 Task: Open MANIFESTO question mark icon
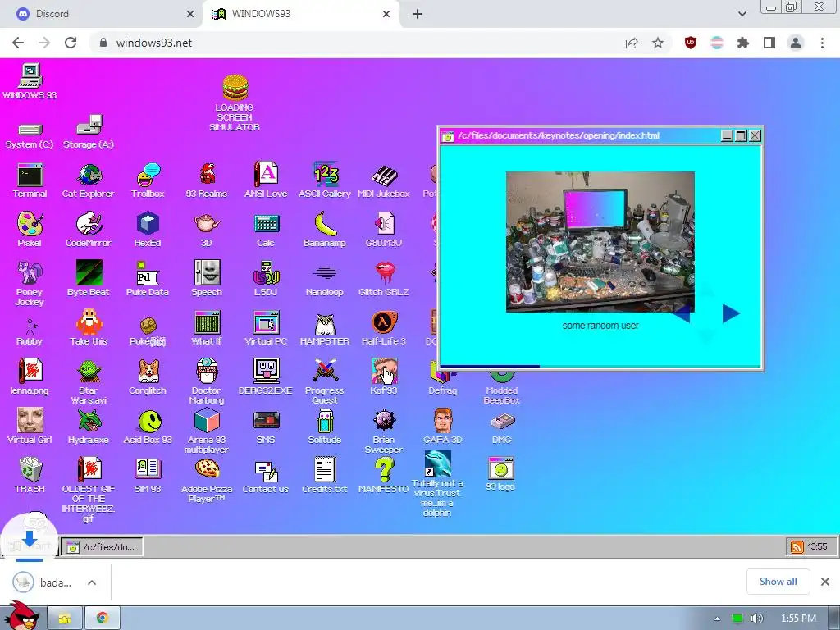(x=384, y=470)
